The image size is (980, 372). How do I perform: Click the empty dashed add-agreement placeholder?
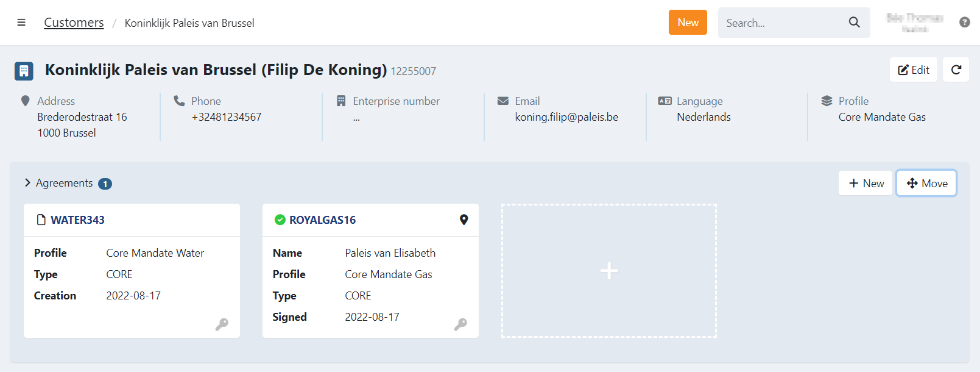tap(608, 271)
